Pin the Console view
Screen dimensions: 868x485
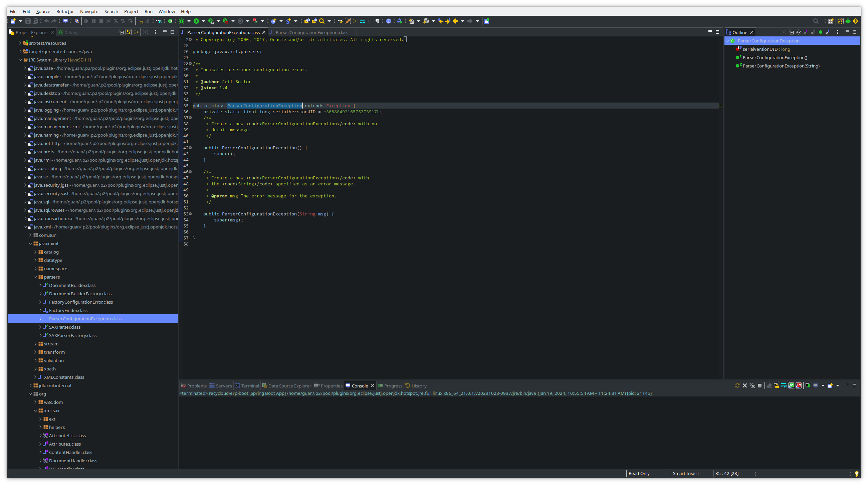[808, 385]
